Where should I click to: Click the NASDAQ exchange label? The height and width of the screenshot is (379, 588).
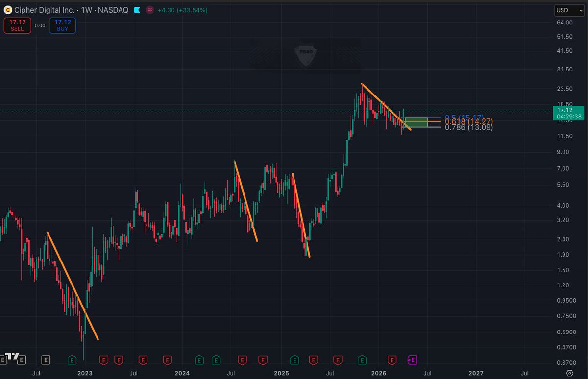coord(114,10)
